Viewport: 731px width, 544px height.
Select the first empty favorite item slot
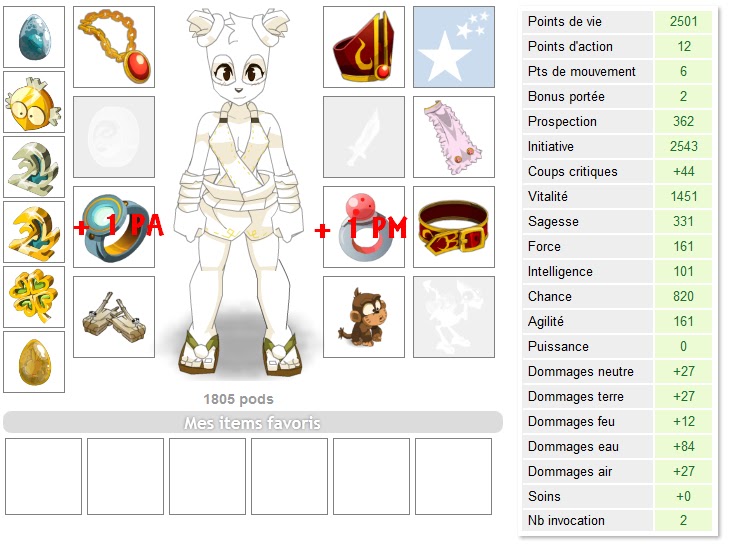(x=43, y=476)
